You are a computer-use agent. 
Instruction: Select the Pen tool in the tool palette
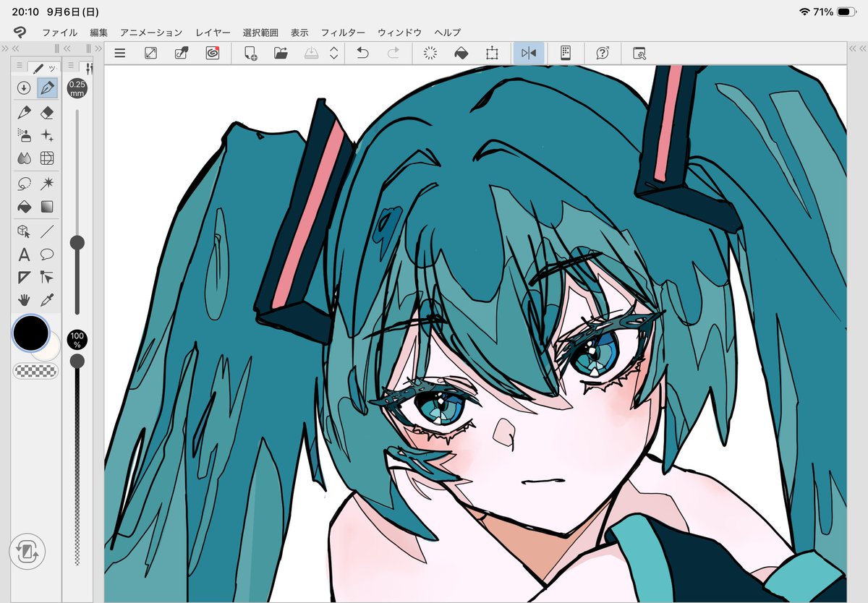point(47,88)
